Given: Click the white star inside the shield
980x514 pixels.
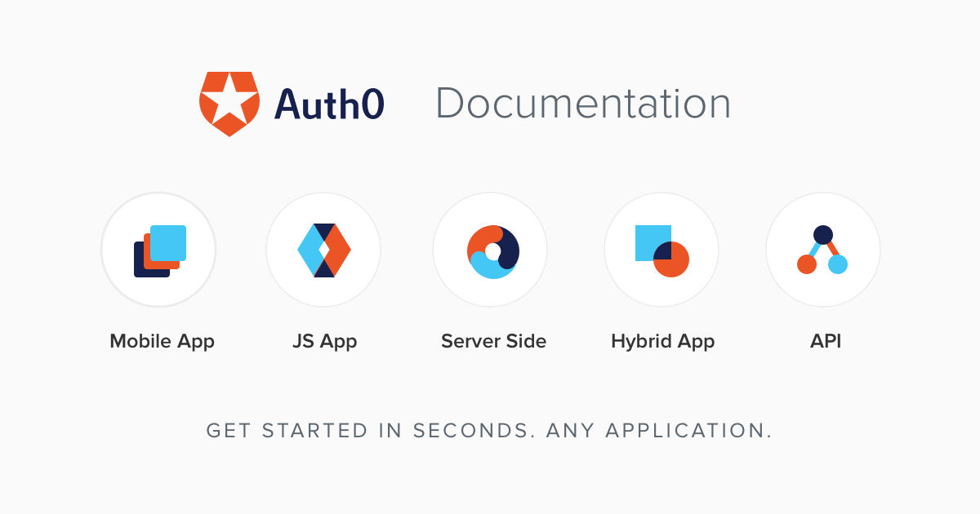Looking at the screenshot, I should [x=229, y=100].
